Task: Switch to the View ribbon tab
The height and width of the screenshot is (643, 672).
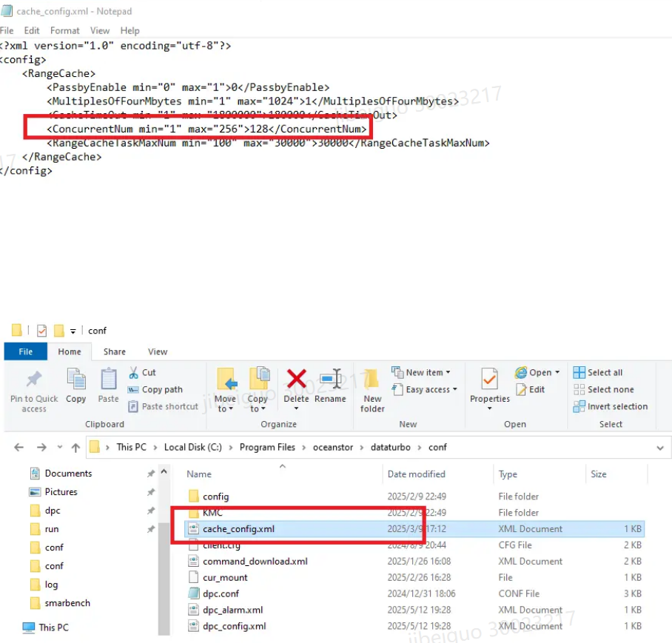Action: pyautogui.click(x=158, y=351)
